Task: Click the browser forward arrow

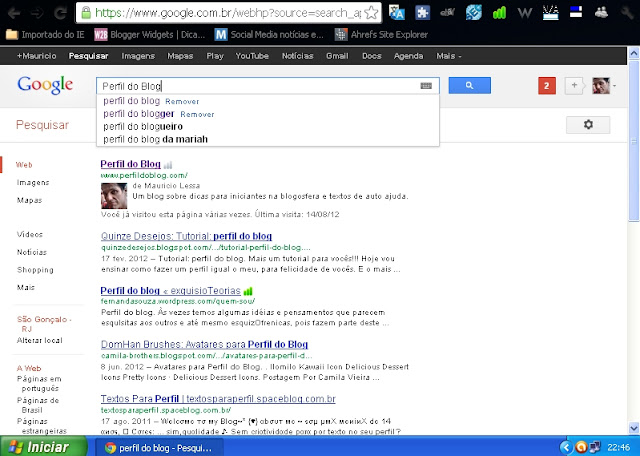Action: pyautogui.click(x=38, y=13)
